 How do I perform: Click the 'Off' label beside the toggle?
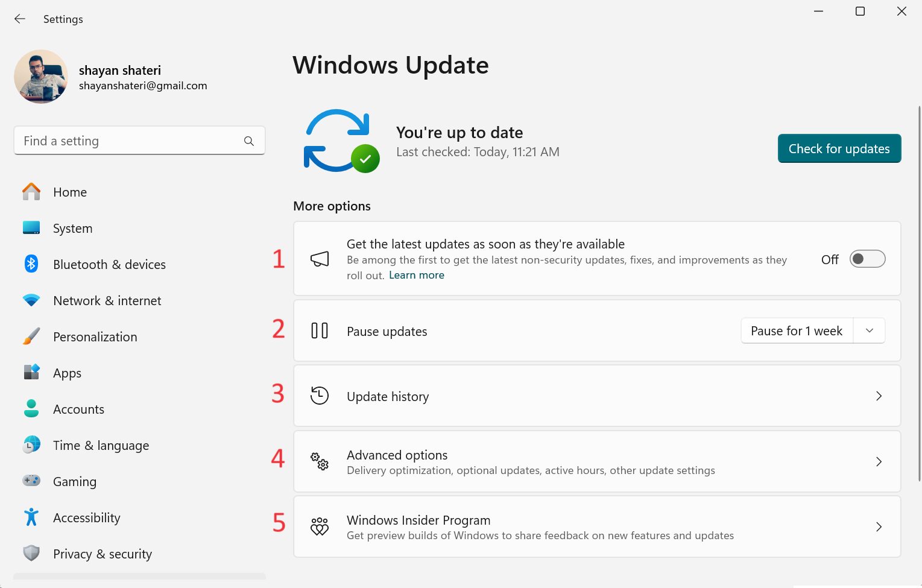coord(830,259)
